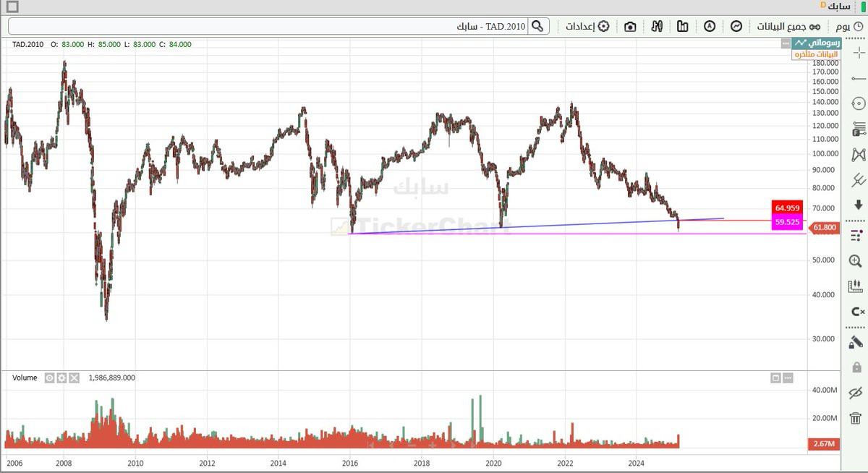Maximize the Volume panel square icon
Screen dimensions: 868x473
pos(775,378)
